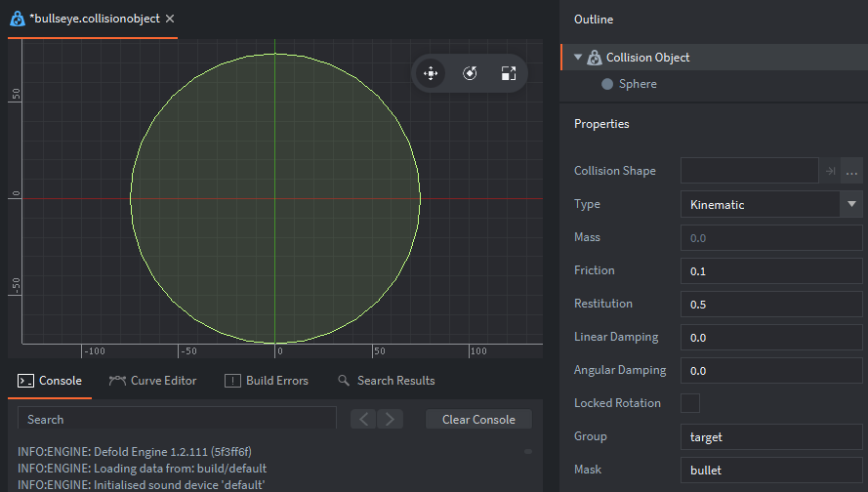Click the console Search field
The width and height of the screenshot is (868, 492).
(177, 420)
